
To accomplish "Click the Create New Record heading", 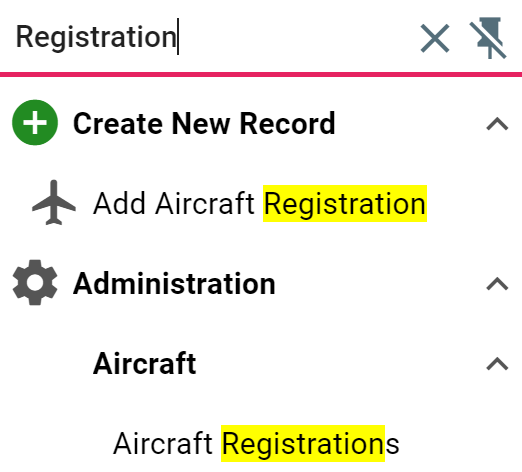I will (204, 123).
